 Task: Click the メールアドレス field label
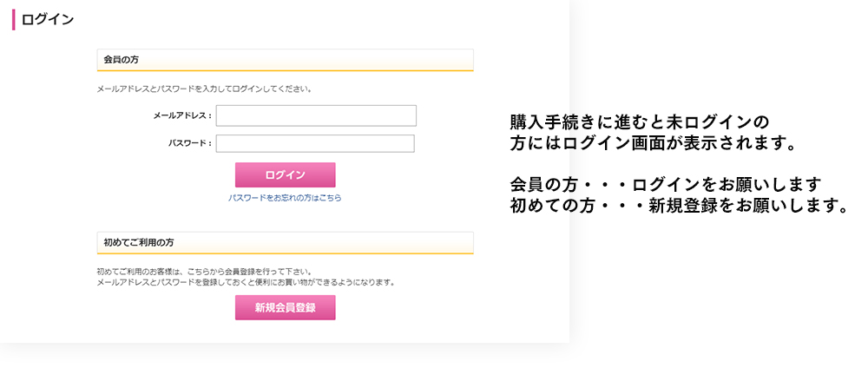[181, 115]
